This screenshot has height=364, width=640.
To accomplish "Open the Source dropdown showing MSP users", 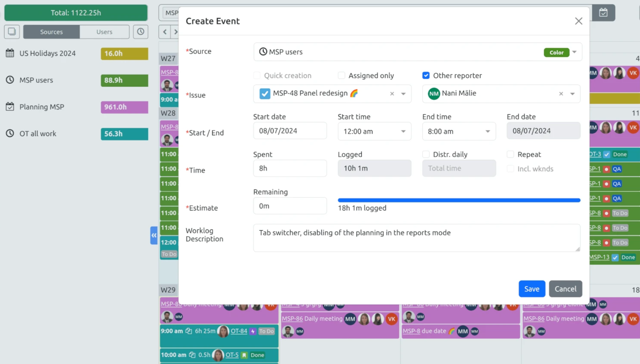I will 418,52.
